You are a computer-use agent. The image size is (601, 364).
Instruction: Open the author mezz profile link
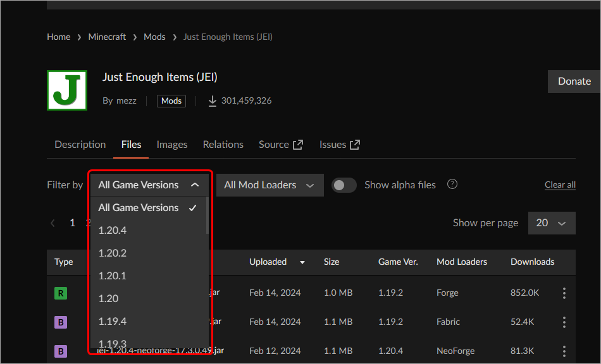127,101
